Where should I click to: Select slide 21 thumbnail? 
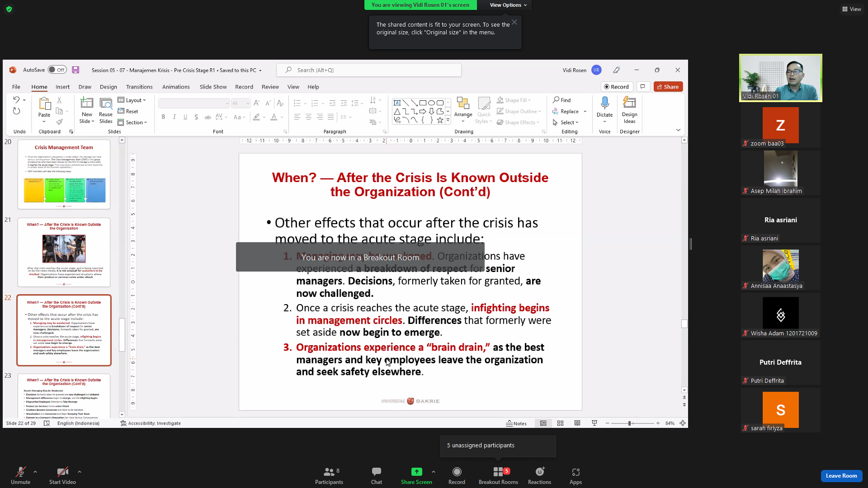click(x=64, y=252)
